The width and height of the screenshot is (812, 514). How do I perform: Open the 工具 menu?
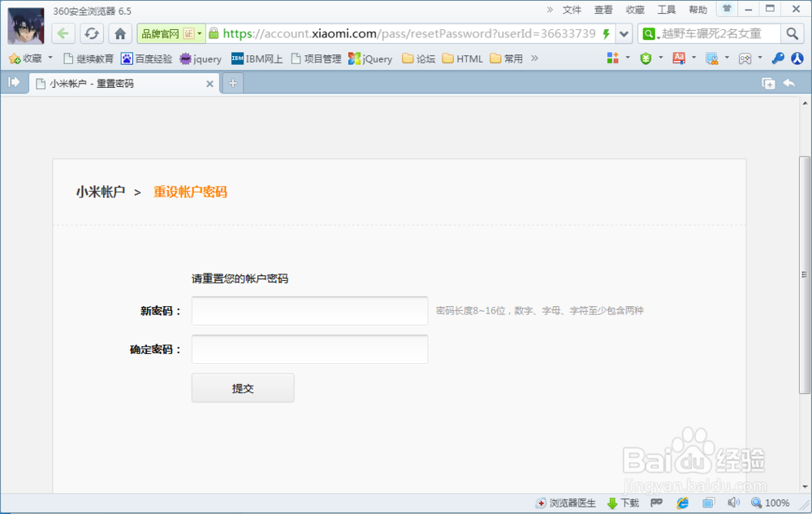[x=667, y=10]
